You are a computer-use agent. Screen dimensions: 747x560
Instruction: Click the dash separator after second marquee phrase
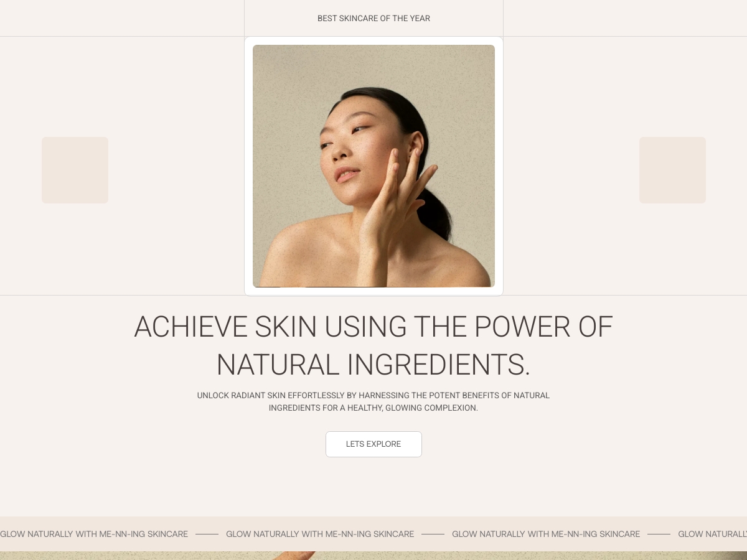click(x=433, y=534)
